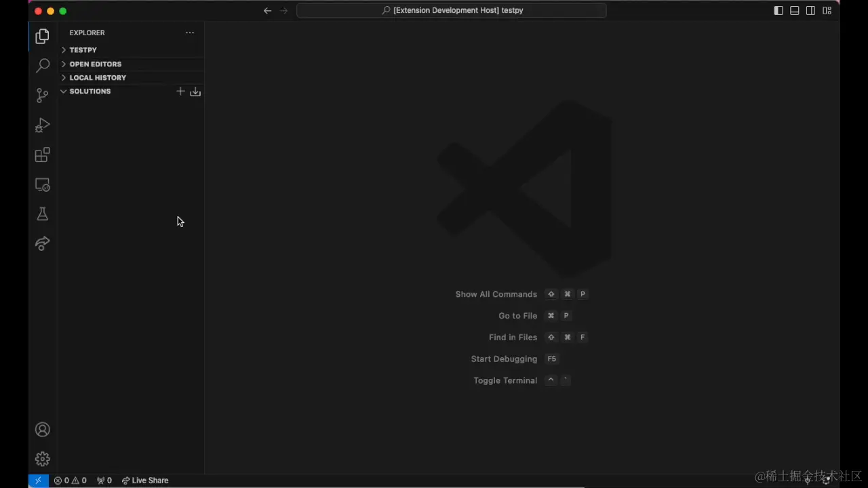
Task: Open the Manage gear menu
Action: pos(42,459)
